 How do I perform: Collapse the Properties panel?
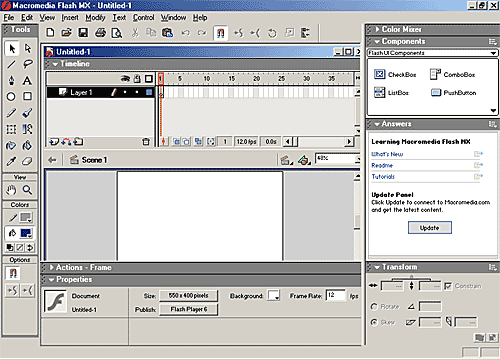pyautogui.click(x=51, y=280)
